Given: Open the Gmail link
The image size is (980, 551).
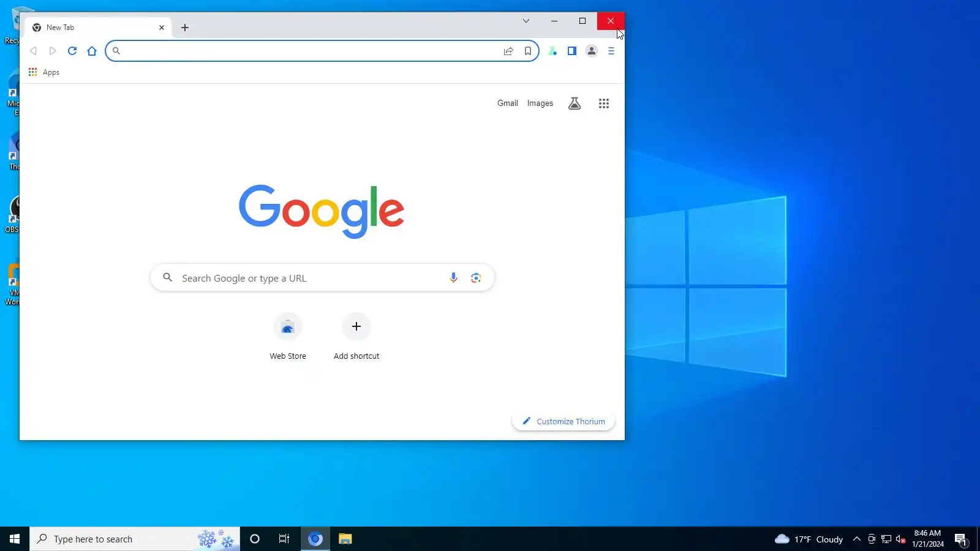Looking at the screenshot, I should pyautogui.click(x=508, y=103).
